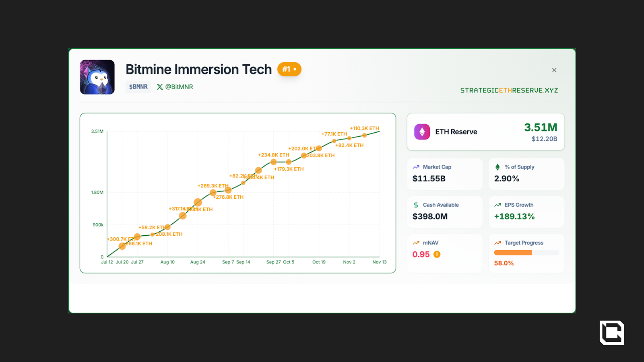Click the #1 rank badge
Image resolution: width=644 pixels, height=362 pixels.
[289, 69]
